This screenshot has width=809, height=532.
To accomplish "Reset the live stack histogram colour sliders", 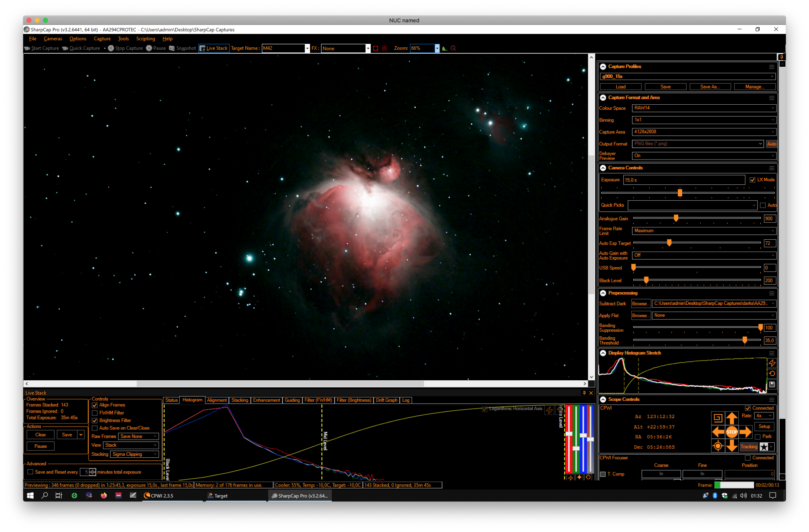I will (588, 477).
